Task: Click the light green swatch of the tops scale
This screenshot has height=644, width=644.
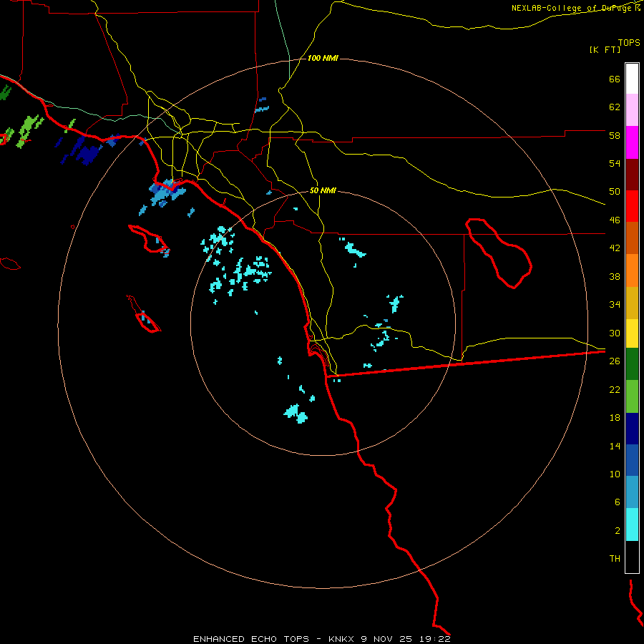Action: click(x=632, y=396)
